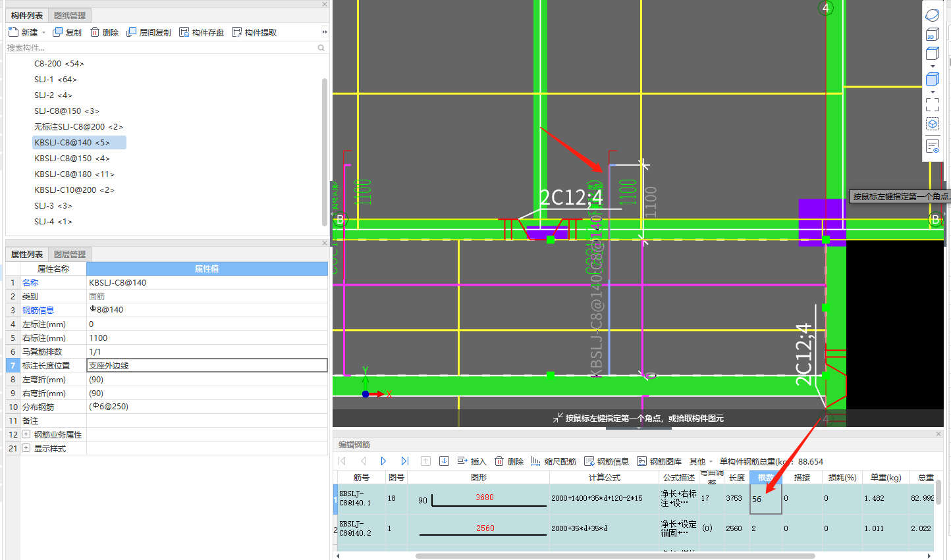Click the rebar table horizontal scrollbar
951x560 pixels.
click(x=615, y=556)
